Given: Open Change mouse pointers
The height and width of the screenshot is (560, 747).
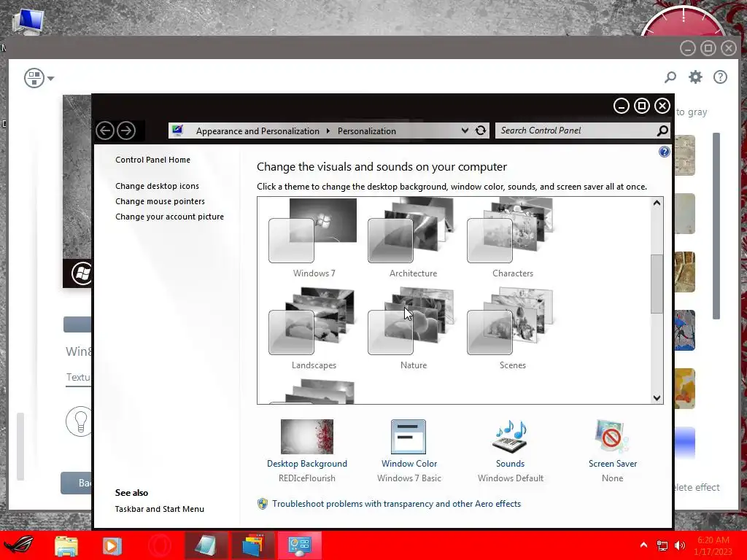Looking at the screenshot, I should 160,201.
